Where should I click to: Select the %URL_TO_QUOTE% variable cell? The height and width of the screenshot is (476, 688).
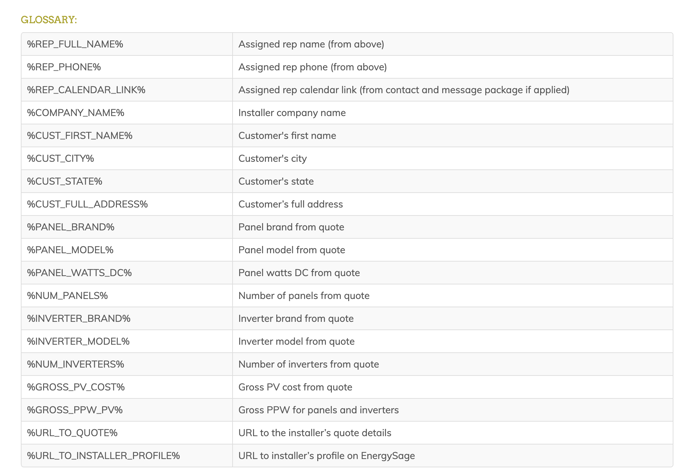(72, 433)
